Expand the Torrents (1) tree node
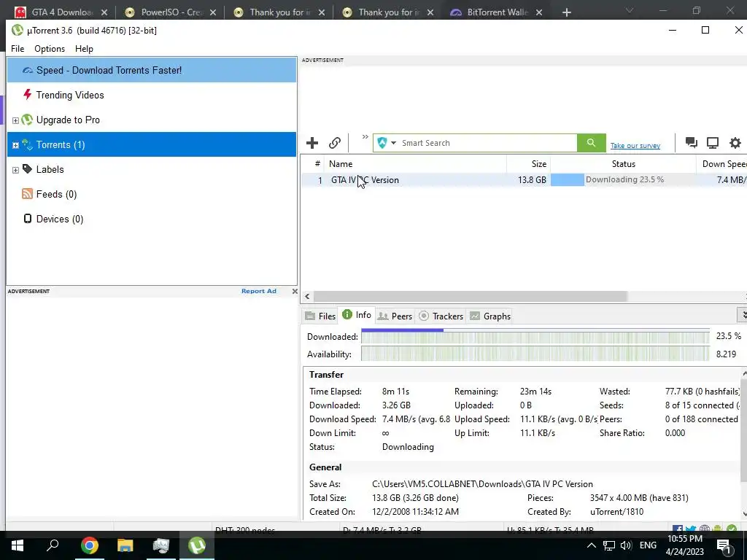Screen dimensions: 747x560 pos(15,145)
